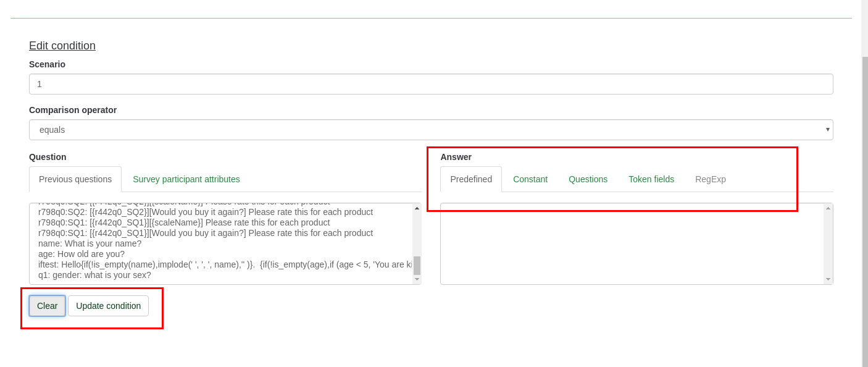Click the RegExp tab
This screenshot has width=868, height=367.
(x=710, y=179)
